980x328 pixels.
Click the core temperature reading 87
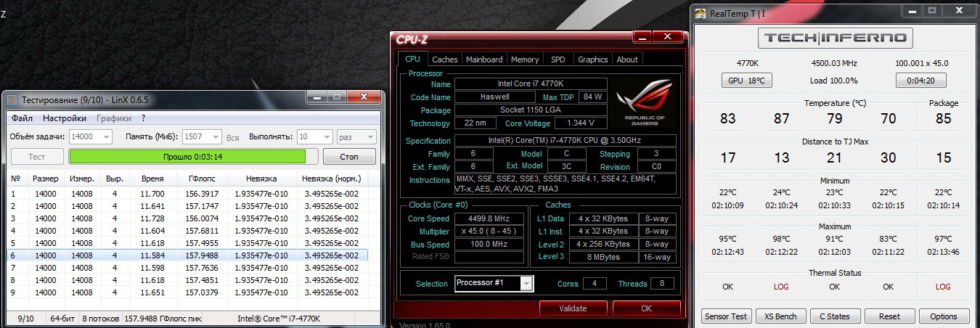point(781,118)
